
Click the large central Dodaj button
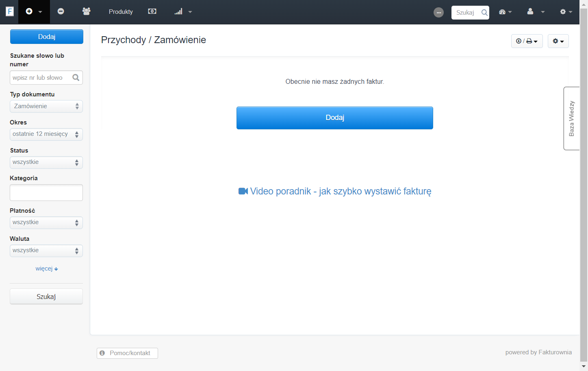335,118
